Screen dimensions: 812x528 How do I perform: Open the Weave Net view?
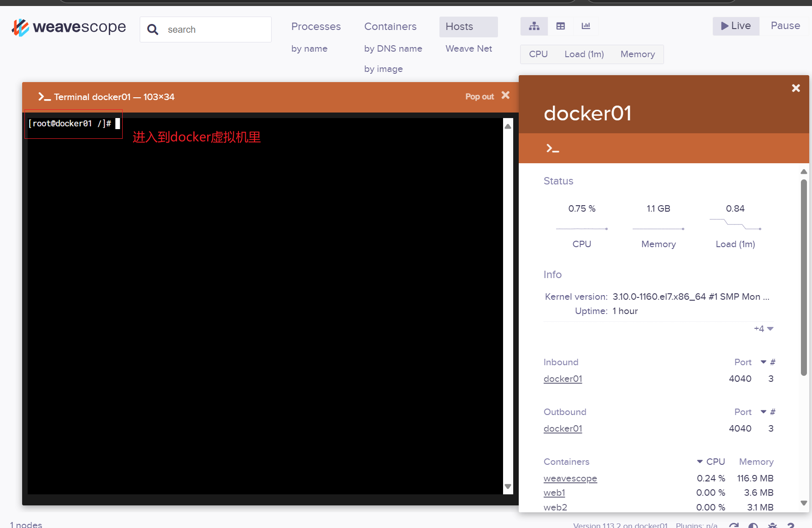click(x=468, y=48)
